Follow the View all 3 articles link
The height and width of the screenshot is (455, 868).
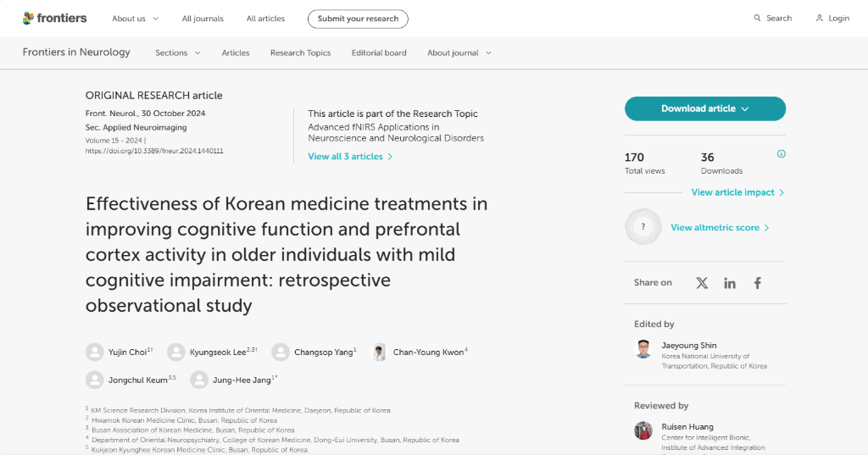coord(350,157)
